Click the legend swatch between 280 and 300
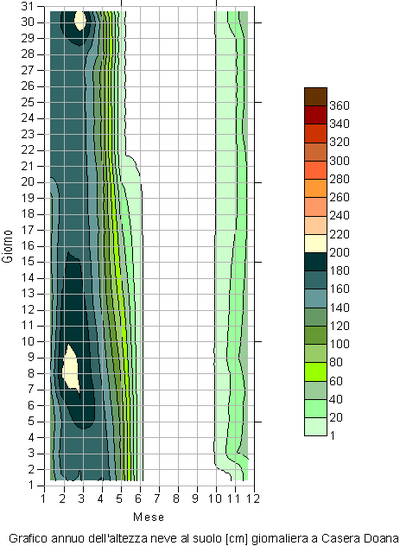Screen dimensions: 400x546 [x=315, y=170]
